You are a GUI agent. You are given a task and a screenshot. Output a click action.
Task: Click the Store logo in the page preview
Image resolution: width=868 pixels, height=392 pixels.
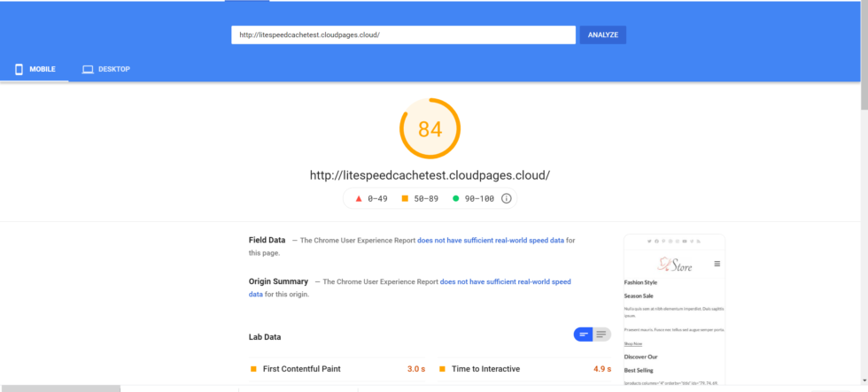coord(675,264)
